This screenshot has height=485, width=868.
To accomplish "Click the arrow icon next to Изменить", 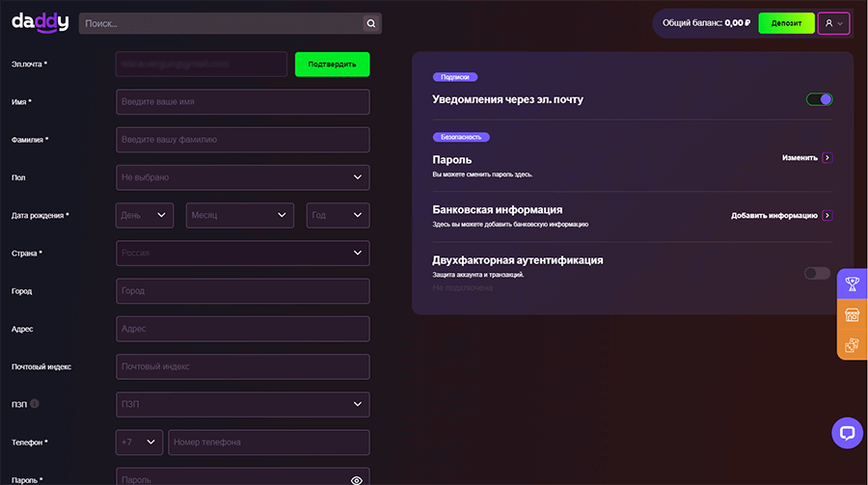I will point(827,157).
